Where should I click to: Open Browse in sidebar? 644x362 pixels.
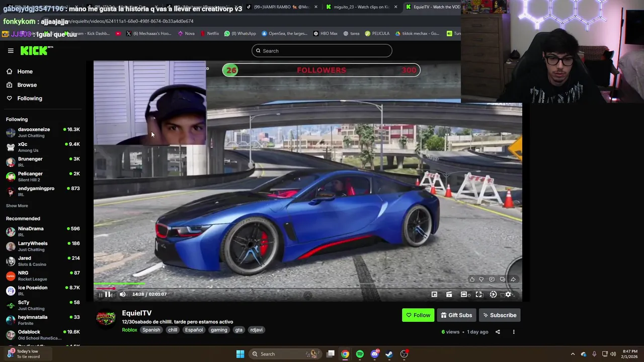click(x=21, y=85)
